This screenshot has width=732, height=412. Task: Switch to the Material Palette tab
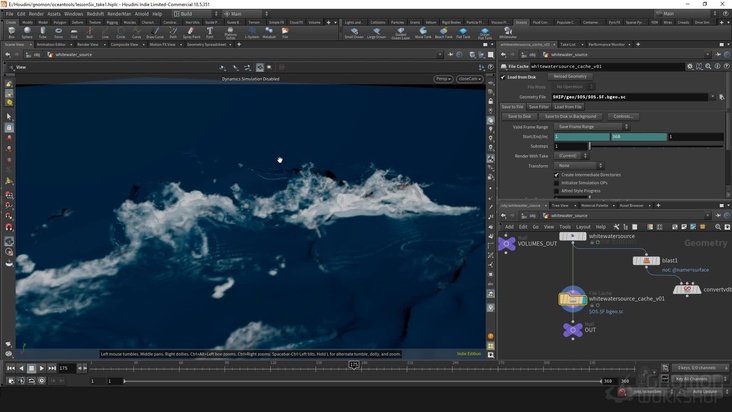pos(594,205)
